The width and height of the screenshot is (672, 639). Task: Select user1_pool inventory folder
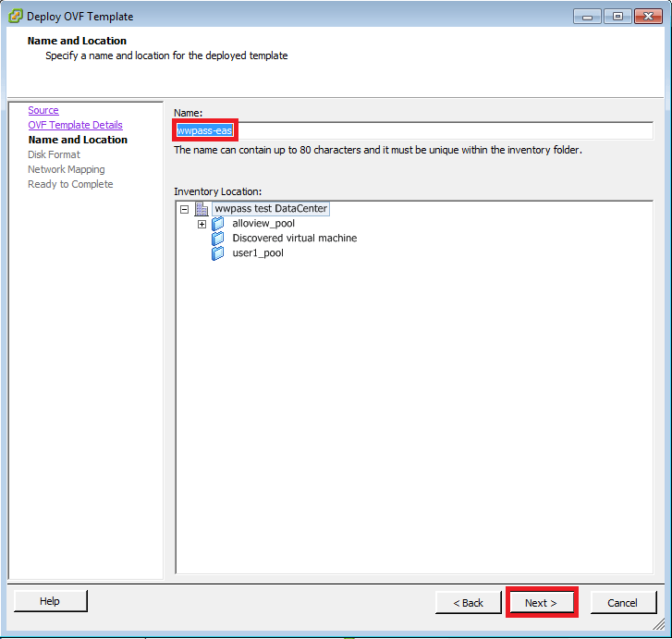pyautogui.click(x=258, y=253)
